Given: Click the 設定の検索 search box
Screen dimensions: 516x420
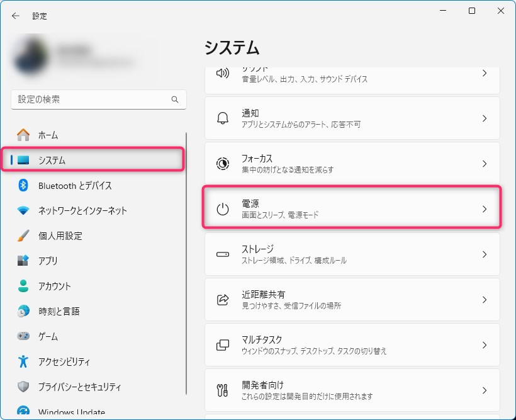Looking at the screenshot, I should pos(91,99).
